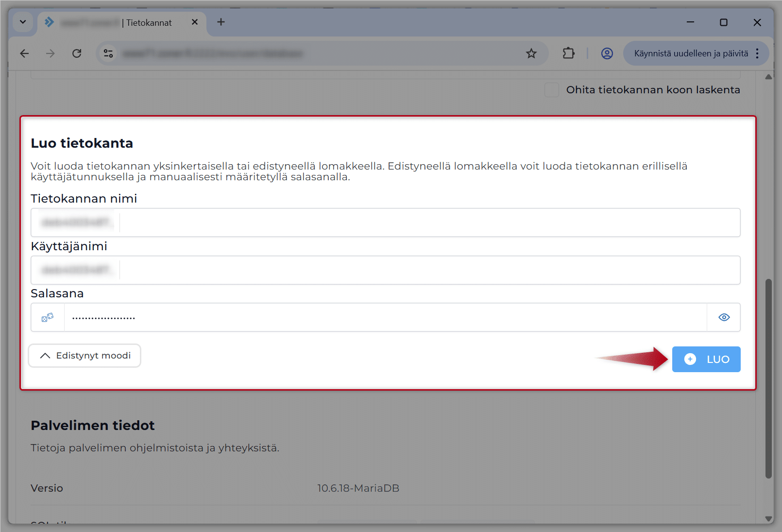
Task: Open the browser profile icon
Action: (607, 53)
